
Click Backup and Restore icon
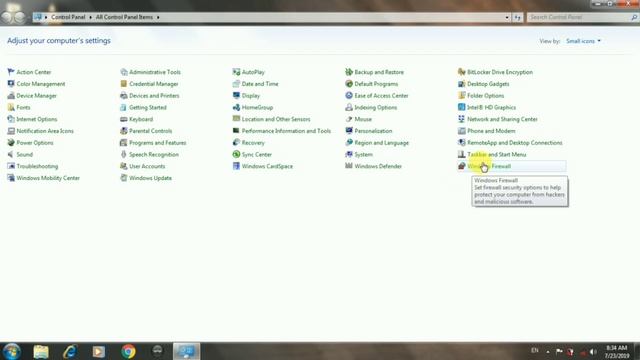[349, 72]
